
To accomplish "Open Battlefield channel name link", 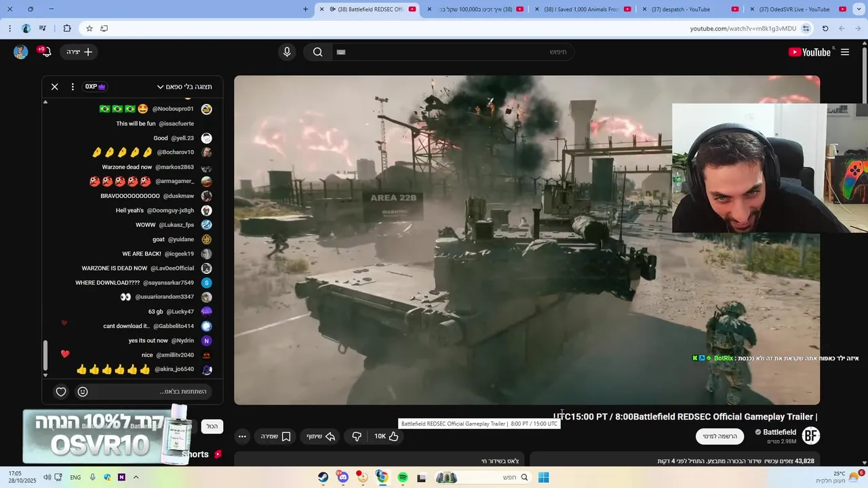I will click(779, 432).
